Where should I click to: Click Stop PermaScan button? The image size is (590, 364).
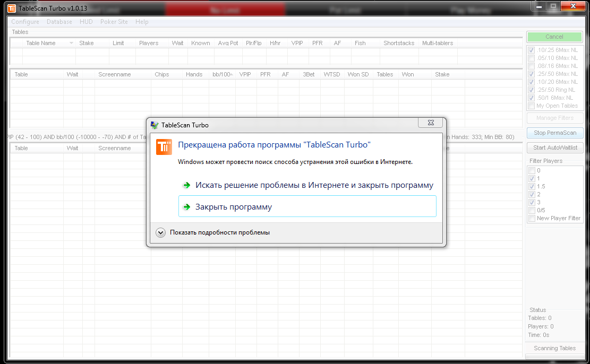tap(555, 133)
